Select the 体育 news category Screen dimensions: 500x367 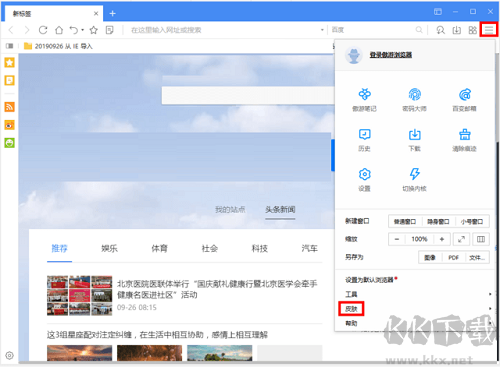[x=159, y=248]
